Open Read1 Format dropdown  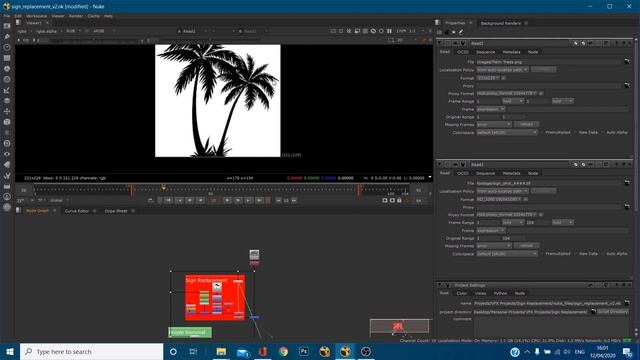(x=488, y=78)
